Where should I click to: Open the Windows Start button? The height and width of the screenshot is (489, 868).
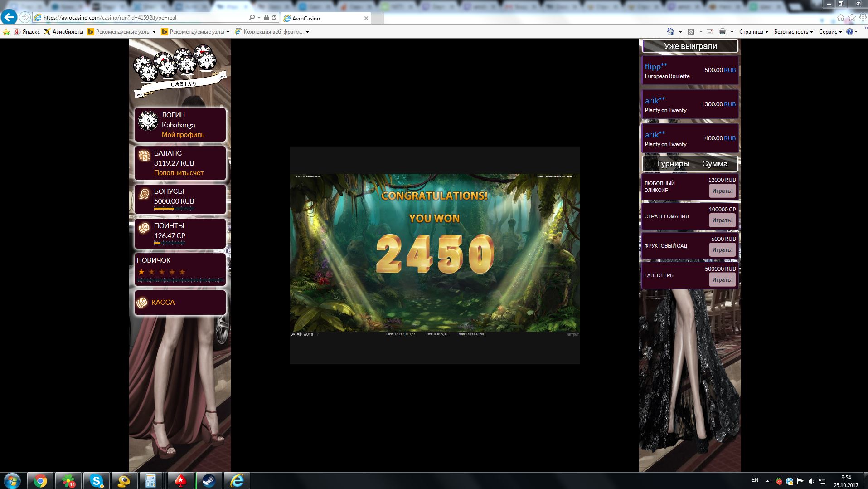tap(12, 480)
